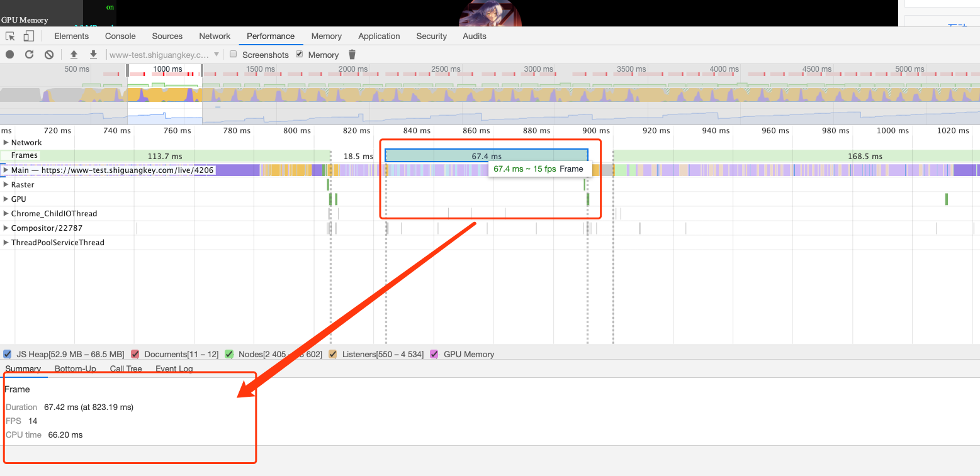The width and height of the screenshot is (980, 476).
Task: Open the Application tab
Action: click(x=379, y=36)
